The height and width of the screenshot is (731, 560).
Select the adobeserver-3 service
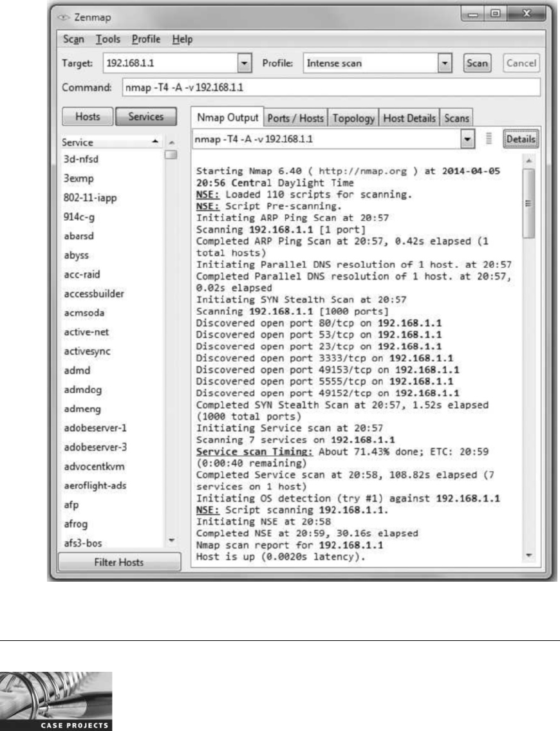point(95,447)
